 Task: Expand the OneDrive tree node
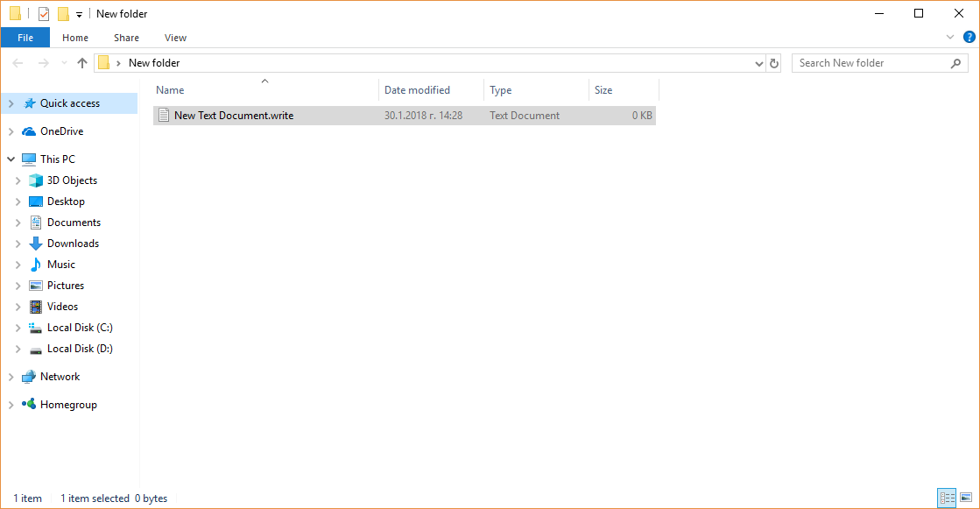point(11,131)
